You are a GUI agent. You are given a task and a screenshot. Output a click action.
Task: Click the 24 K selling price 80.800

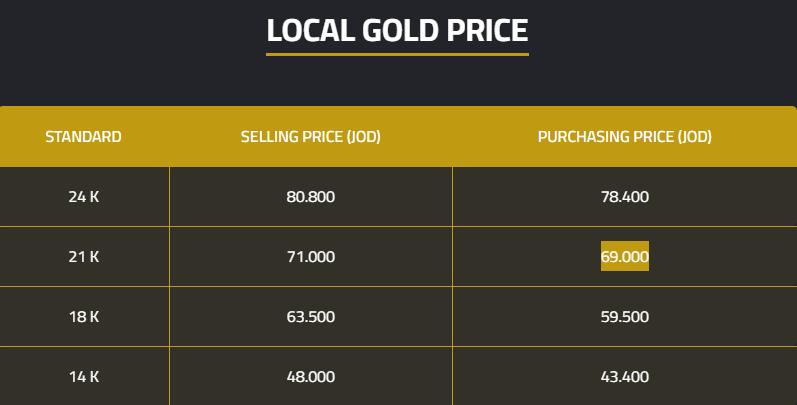click(x=310, y=197)
